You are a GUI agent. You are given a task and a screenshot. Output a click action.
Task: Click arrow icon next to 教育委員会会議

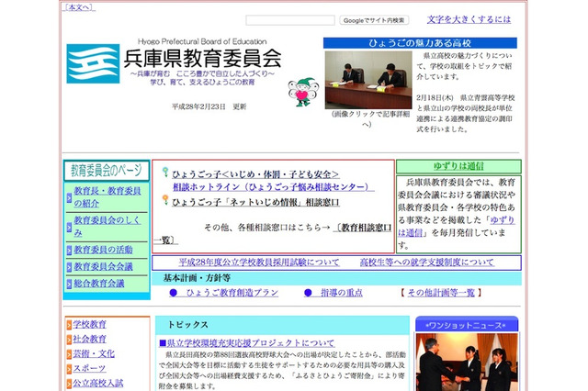point(69,267)
